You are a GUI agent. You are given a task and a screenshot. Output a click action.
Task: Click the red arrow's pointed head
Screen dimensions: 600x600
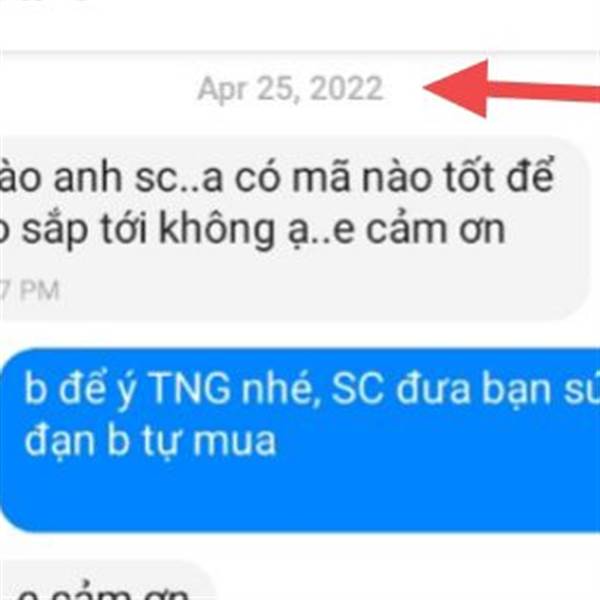coord(457,88)
